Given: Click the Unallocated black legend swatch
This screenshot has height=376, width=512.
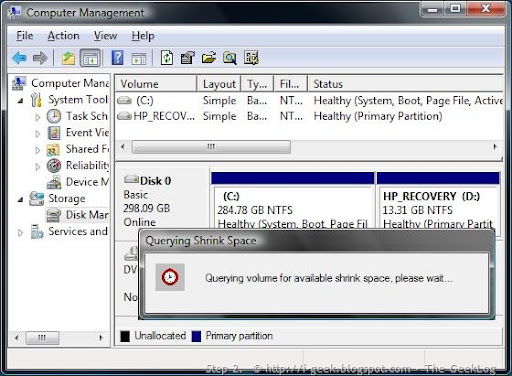Looking at the screenshot, I should [125, 336].
